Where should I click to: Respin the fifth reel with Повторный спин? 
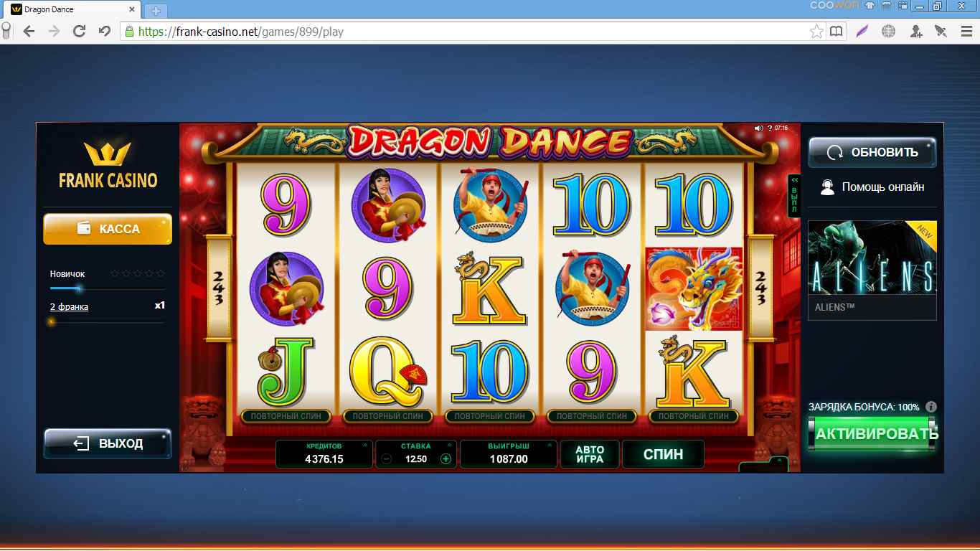(694, 416)
